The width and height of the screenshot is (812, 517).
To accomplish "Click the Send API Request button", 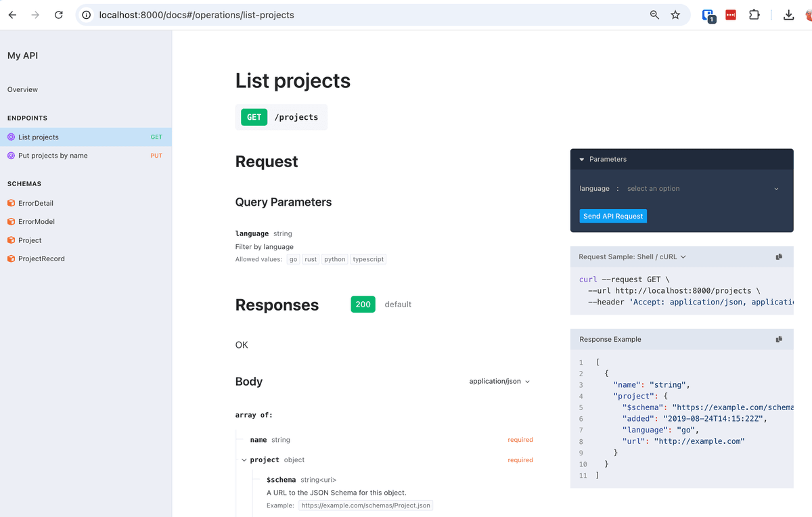I will click(612, 215).
